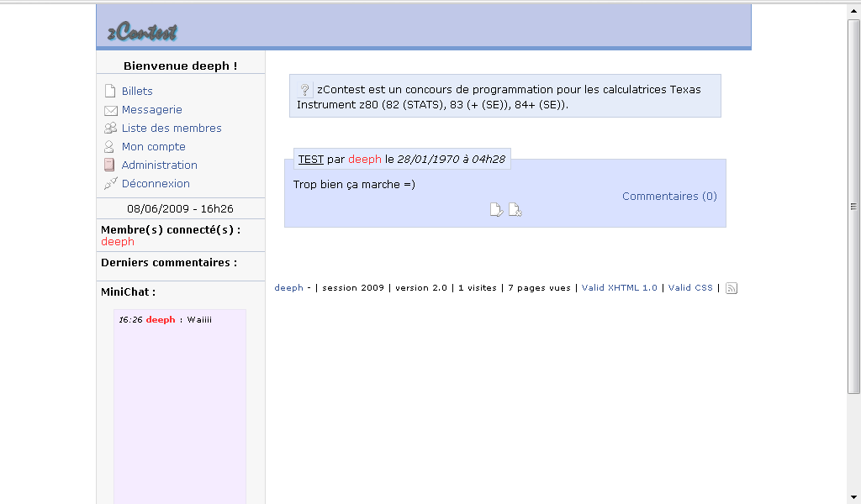Click the Billets page icon

[x=109, y=91]
